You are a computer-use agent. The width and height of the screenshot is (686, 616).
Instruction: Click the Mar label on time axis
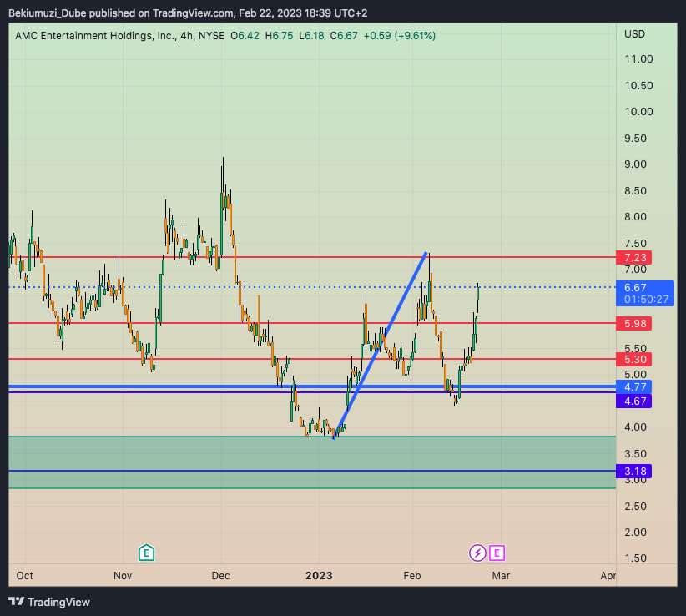point(501,575)
